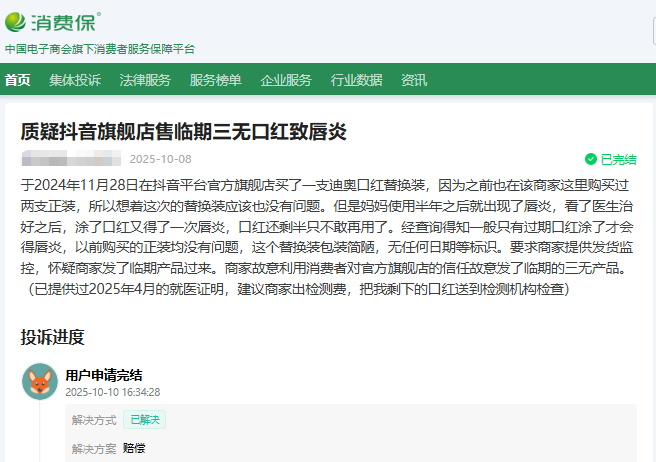Open the 法律服务 section
The width and height of the screenshot is (656, 462).
tap(145, 80)
